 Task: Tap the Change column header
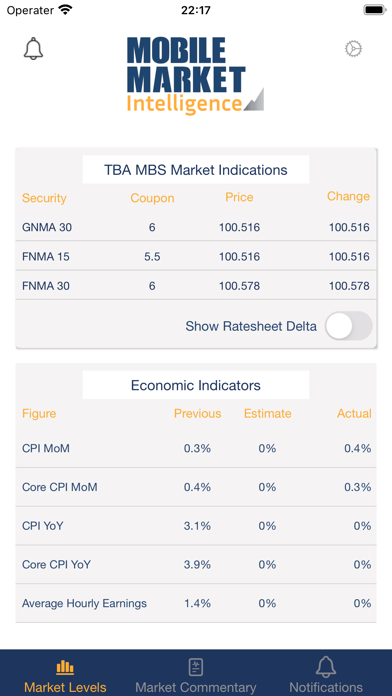coord(348,196)
